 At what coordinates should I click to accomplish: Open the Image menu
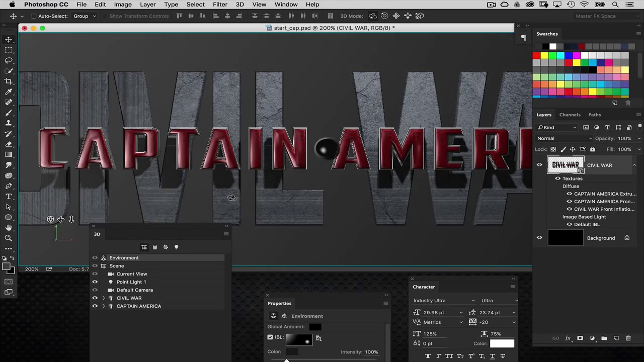coord(123,5)
